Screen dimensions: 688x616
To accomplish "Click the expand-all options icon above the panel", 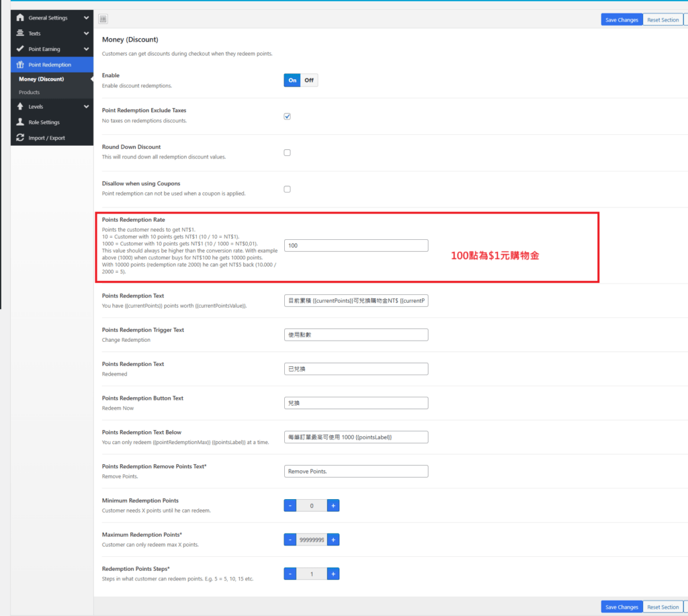I will (103, 19).
